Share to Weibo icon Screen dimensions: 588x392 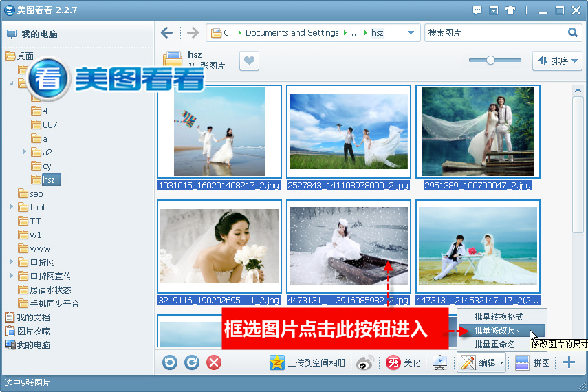[x=365, y=362]
